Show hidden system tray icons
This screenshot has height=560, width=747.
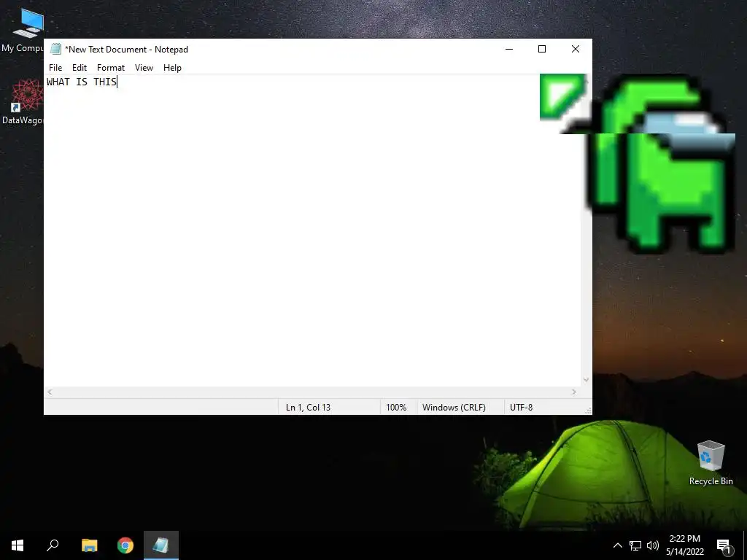(x=617, y=545)
